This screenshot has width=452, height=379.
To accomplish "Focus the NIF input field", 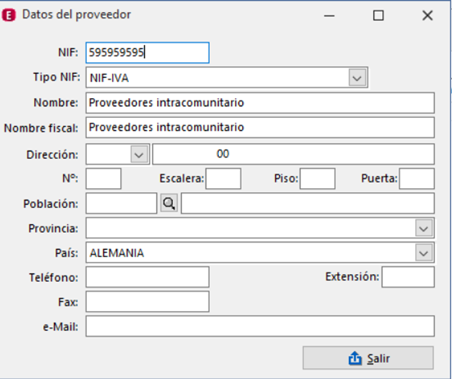I will (147, 53).
